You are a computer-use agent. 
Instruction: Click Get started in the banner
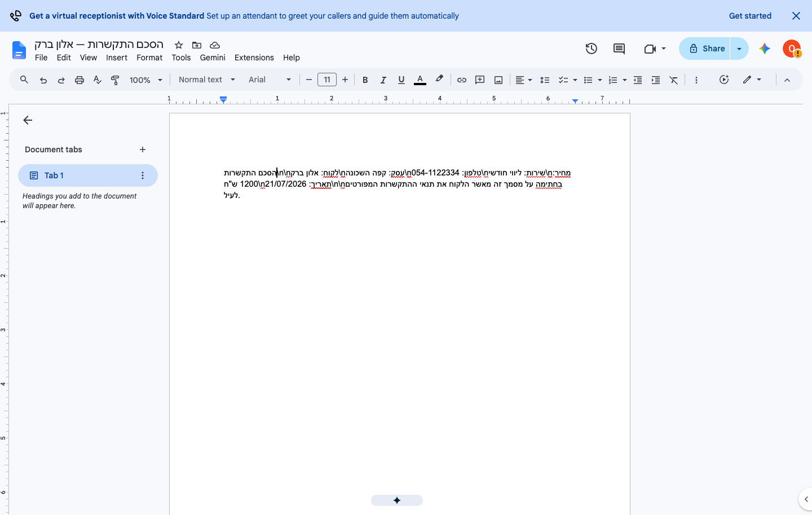click(x=750, y=16)
